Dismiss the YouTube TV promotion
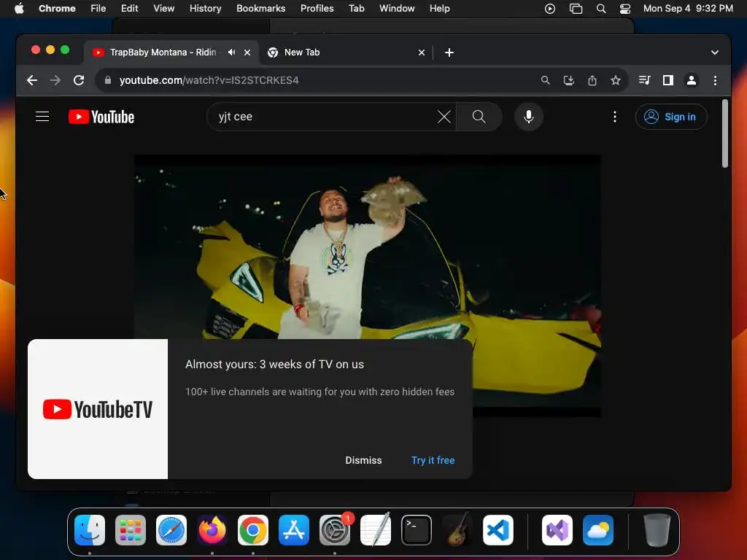The image size is (747, 560). (363, 461)
